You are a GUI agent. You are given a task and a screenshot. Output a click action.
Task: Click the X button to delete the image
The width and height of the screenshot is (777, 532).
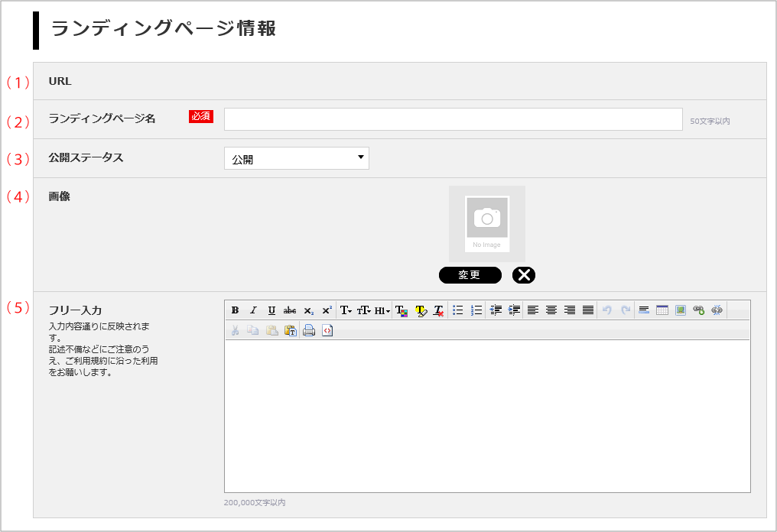point(523,275)
